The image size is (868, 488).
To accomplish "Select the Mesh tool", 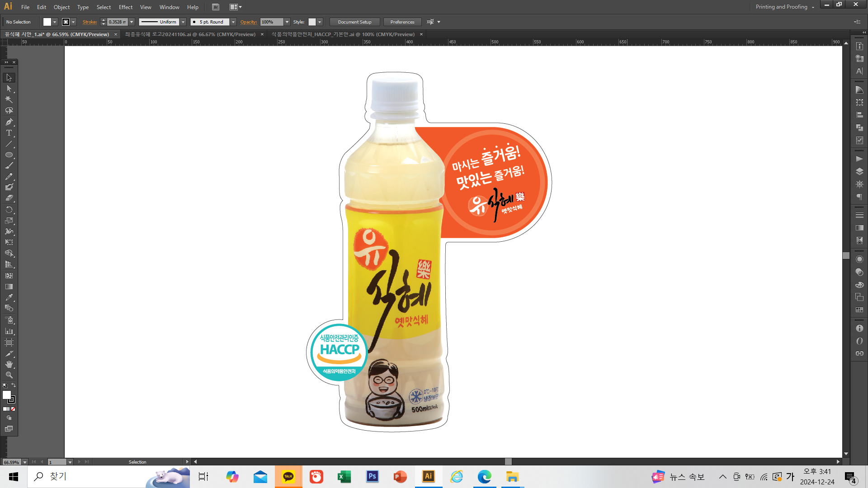I will coord(9,276).
